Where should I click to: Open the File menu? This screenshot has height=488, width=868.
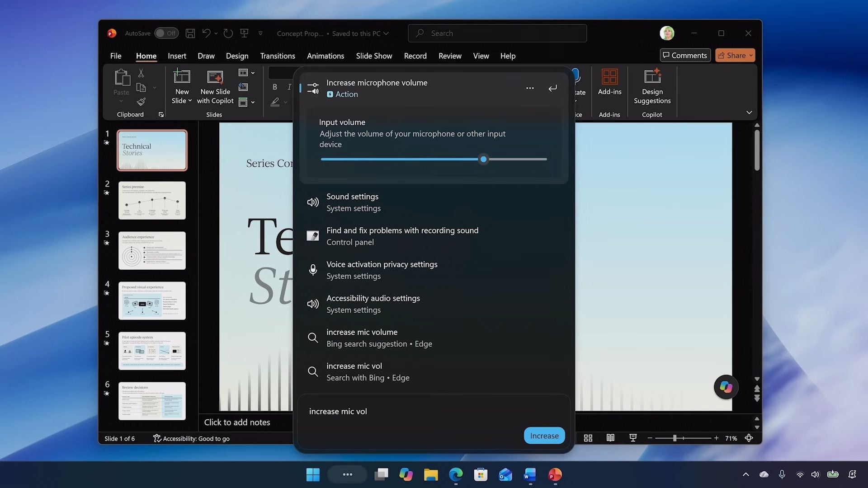click(x=116, y=56)
